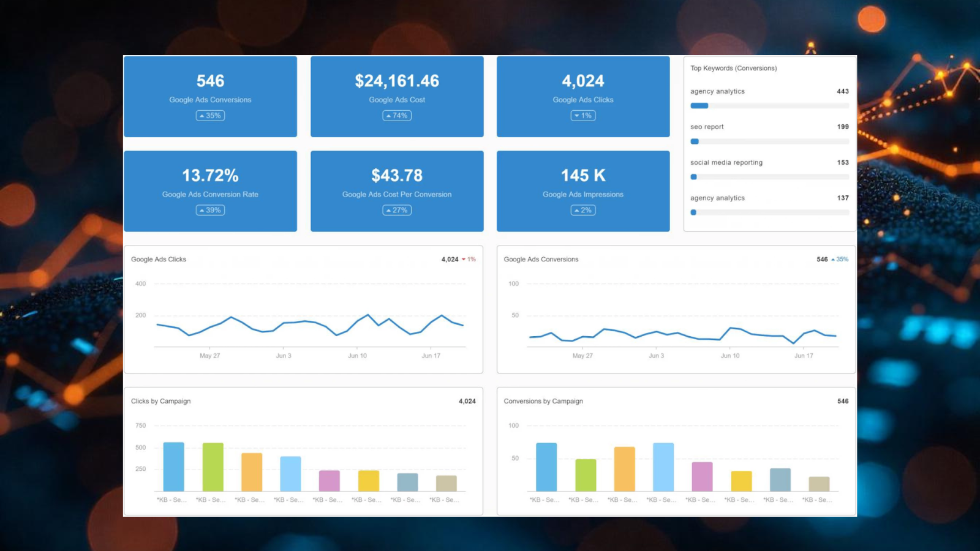Select the yellow bar in Clicks by Campaign

[369, 481]
